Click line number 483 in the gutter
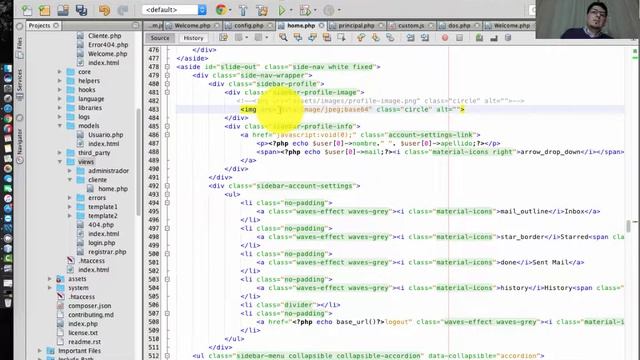This screenshot has width=640, height=360. click(x=154, y=109)
